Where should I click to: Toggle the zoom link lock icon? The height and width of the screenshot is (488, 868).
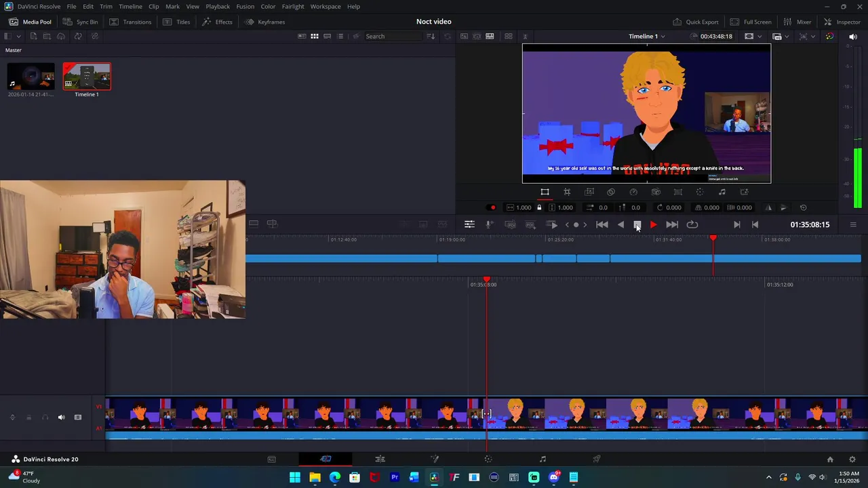[539, 207]
